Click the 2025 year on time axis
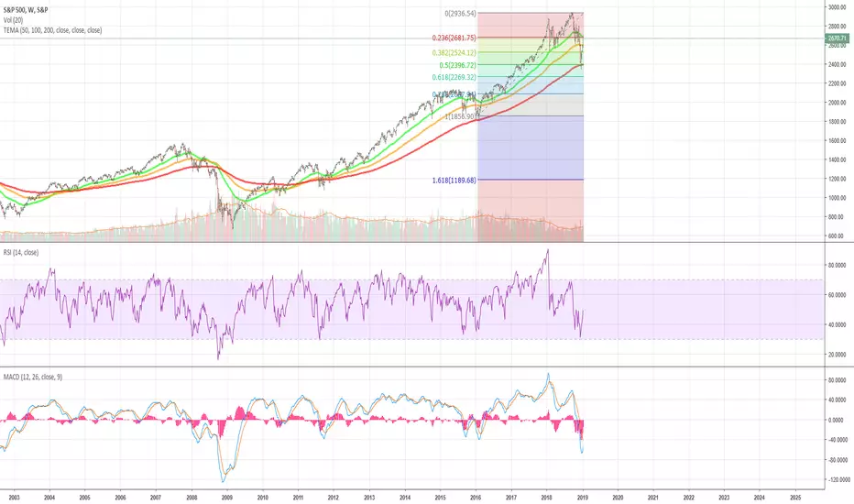Viewport: 854px width, 504px height. tap(795, 498)
